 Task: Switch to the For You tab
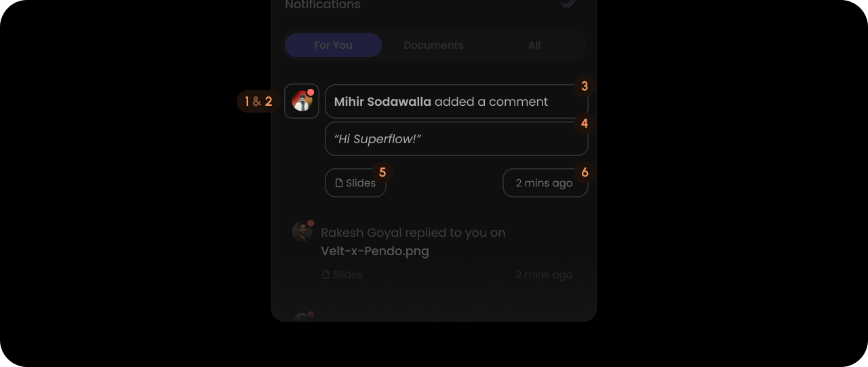tap(333, 45)
